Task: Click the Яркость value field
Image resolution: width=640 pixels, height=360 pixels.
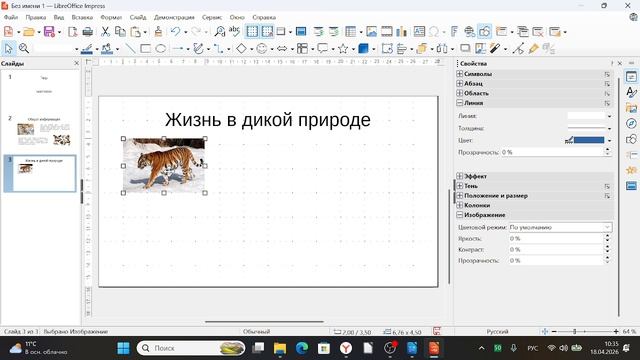Action: click(556, 238)
